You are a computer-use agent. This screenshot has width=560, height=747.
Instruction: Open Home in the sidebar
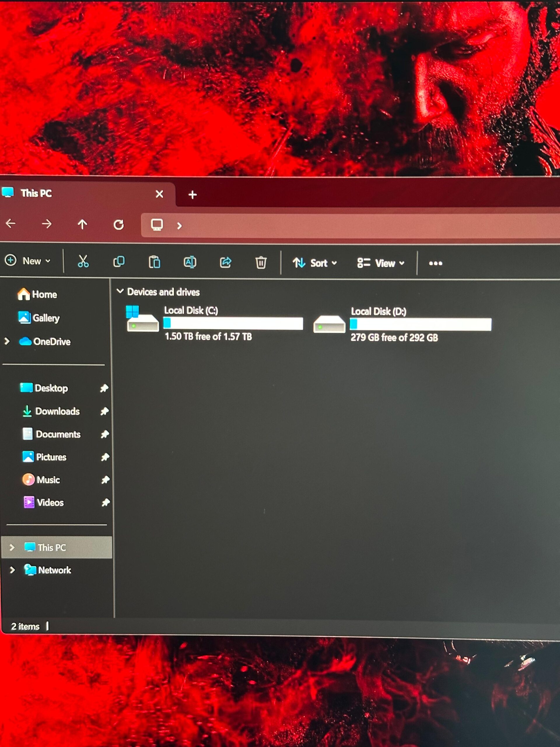tap(37, 294)
